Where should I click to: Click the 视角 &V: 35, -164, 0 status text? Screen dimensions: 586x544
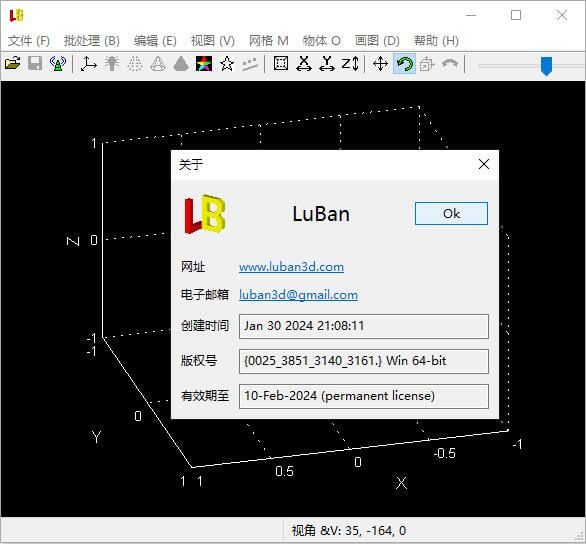point(348,531)
